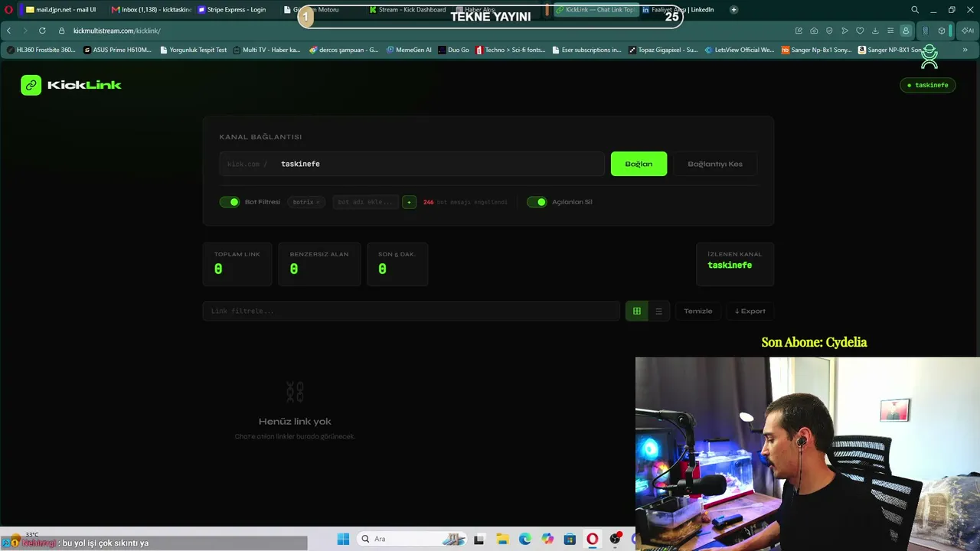The height and width of the screenshot is (551, 980).
Task: Click the Son Abone: Cydelia overlay text
Action: point(814,342)
